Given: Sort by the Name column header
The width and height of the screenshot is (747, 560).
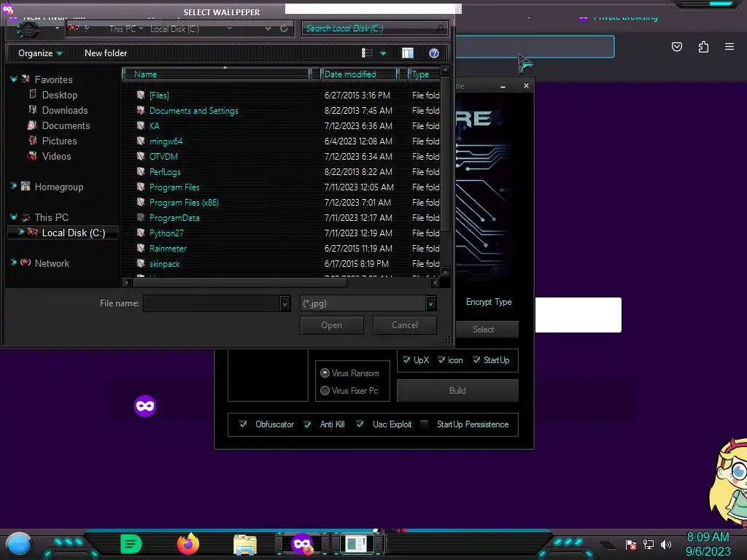Looking at the screenshot, I should (216, 74).
